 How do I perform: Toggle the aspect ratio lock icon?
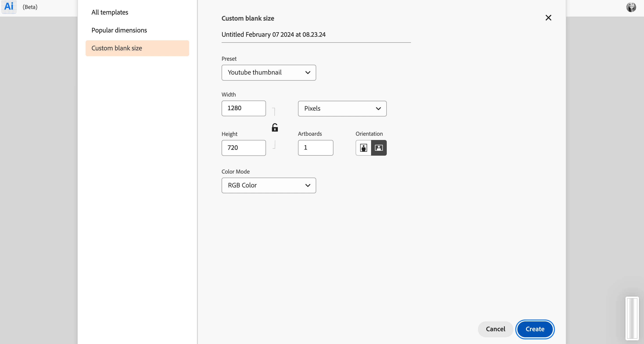(275, 128)
